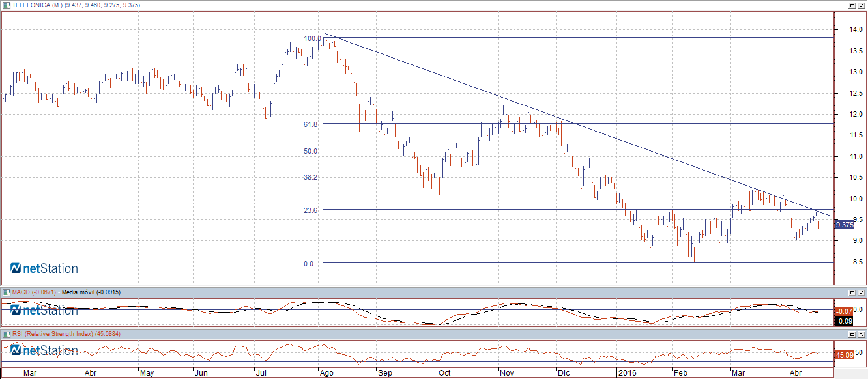868x379 pixels.
Task: Click the 45.09 RSI value tag
Action: tap(844, 355)
